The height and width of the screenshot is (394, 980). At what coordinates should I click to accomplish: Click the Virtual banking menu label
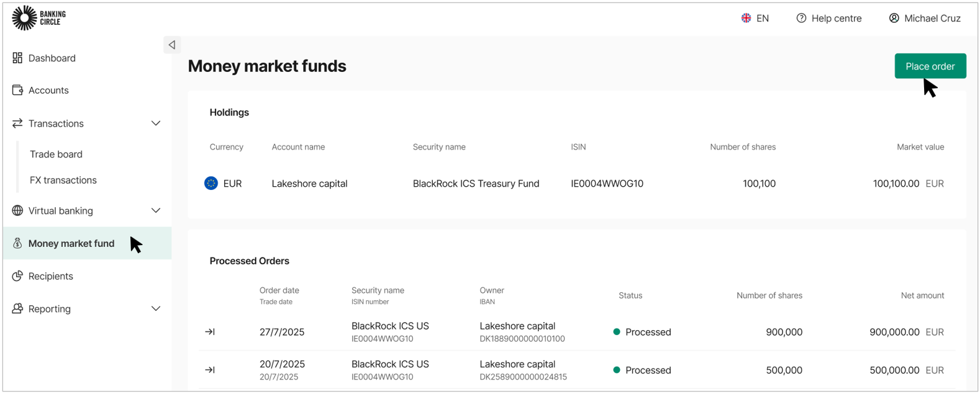point(61,210)
